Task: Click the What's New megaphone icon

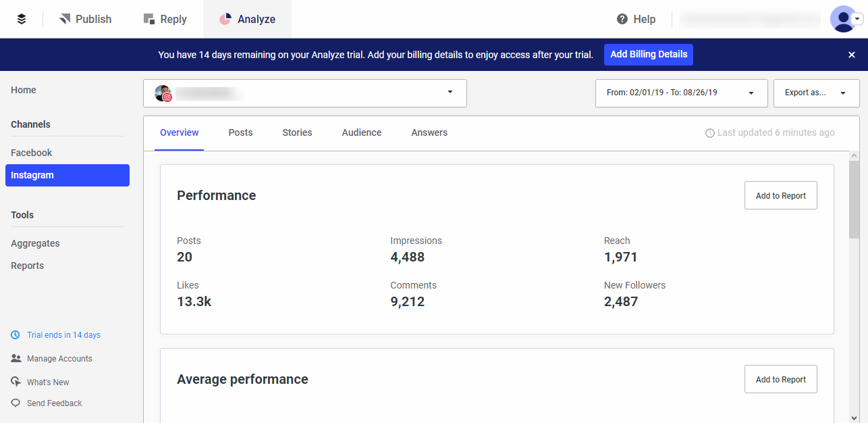Action: 14,382
